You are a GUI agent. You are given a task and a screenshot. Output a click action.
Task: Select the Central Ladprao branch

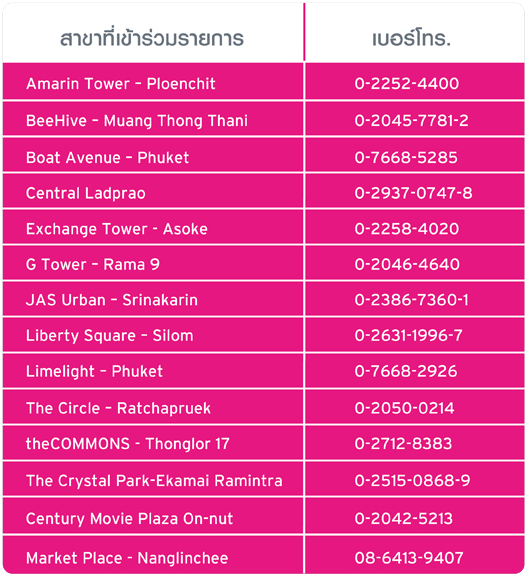click(x=85, y=194)
